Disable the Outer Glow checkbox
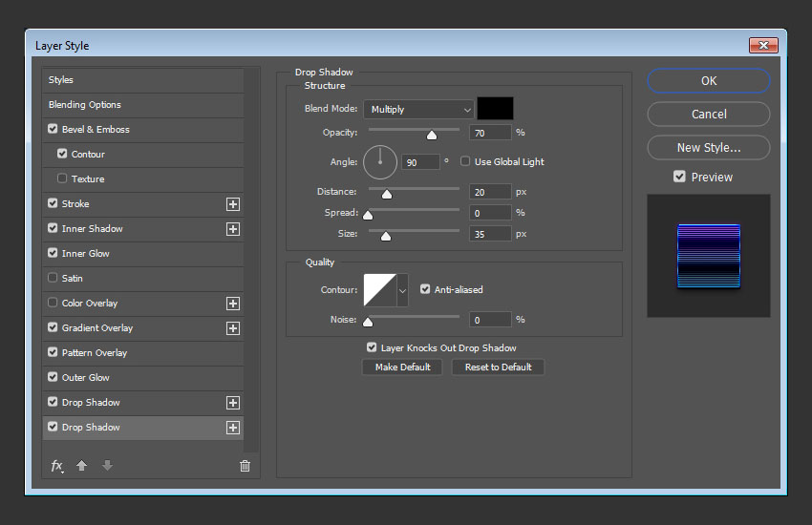The image size is (812, 525). pyautogui.click(x=53, y=377)
